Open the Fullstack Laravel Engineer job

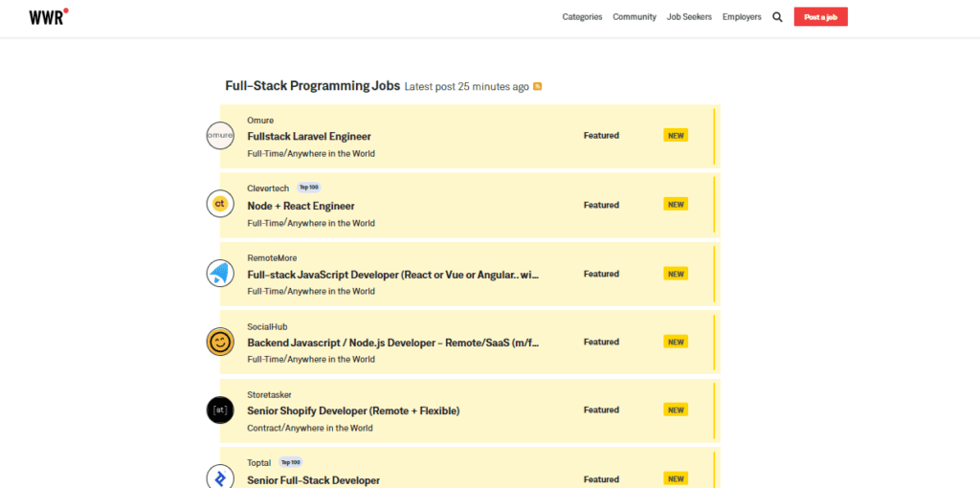click(309, 136)
